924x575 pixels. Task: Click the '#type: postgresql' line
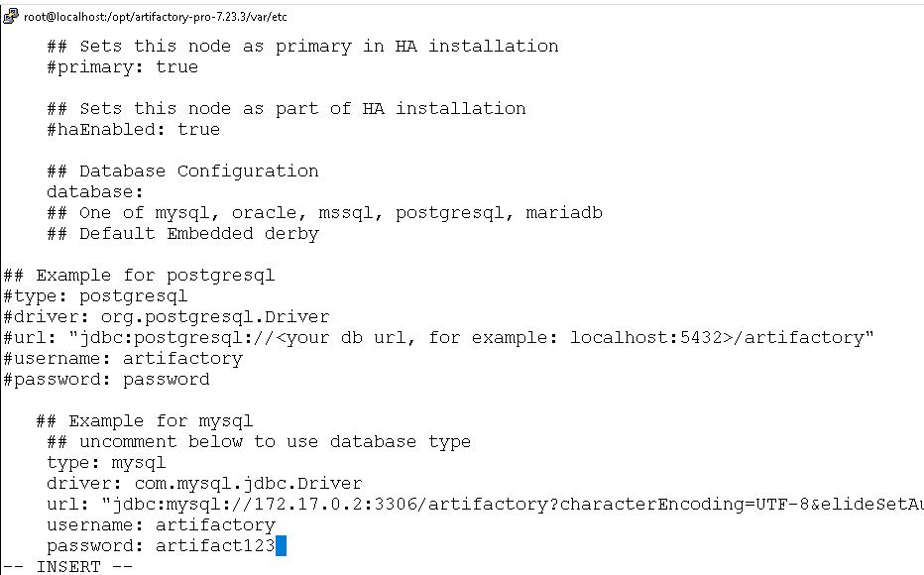click(x=95, y=296)
